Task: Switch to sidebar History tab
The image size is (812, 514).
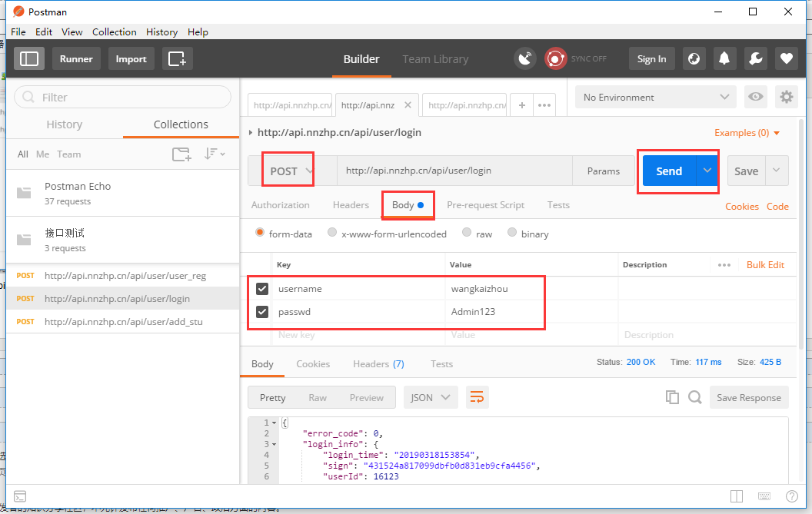Action: (x=65, y=124)
